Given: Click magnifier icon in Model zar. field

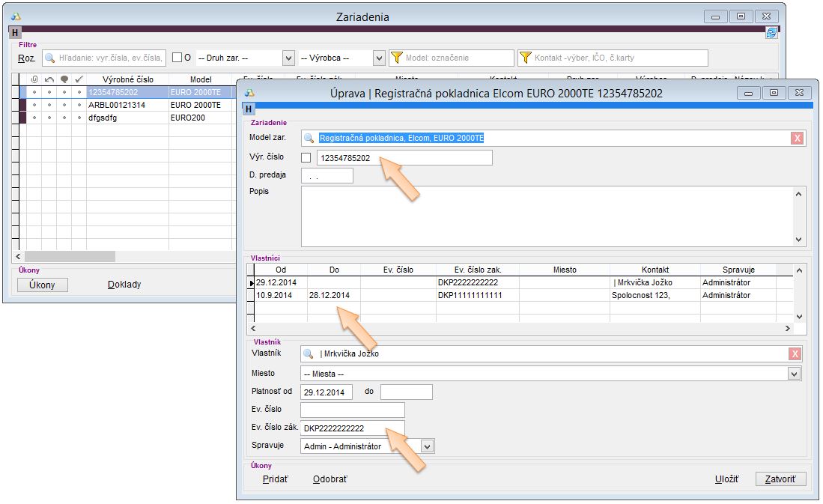Looking at the screenshot, I should [309, 138].
